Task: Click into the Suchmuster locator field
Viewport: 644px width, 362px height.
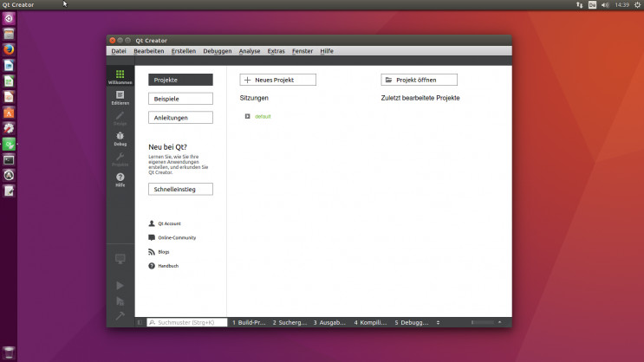Action: pyautogui.click(x=187, y=323)
